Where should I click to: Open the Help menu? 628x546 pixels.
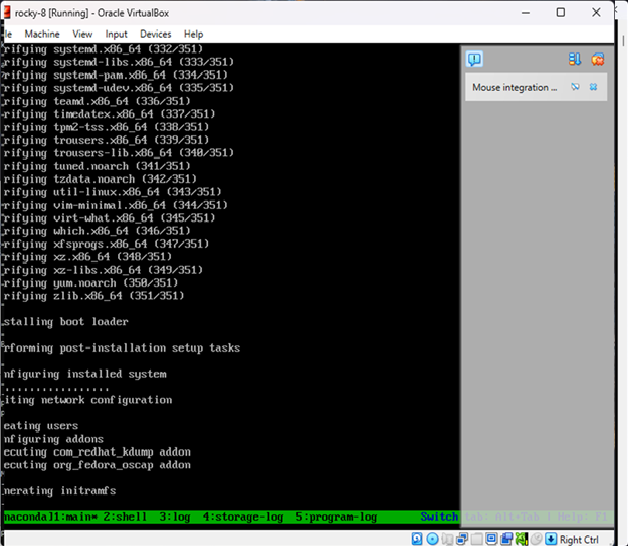(194, 34)
